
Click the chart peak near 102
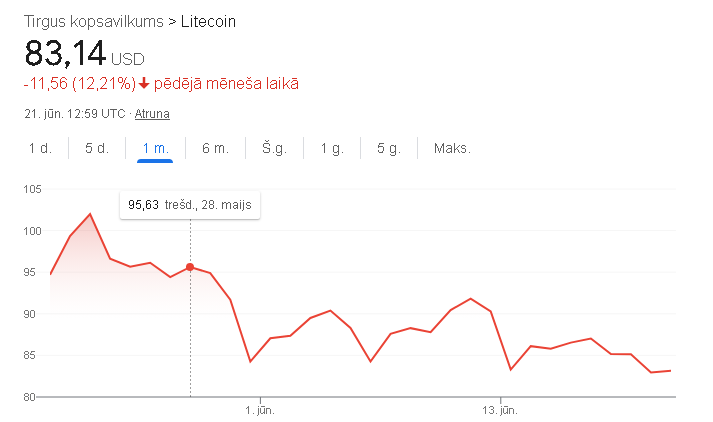click(x=90, y=214)
